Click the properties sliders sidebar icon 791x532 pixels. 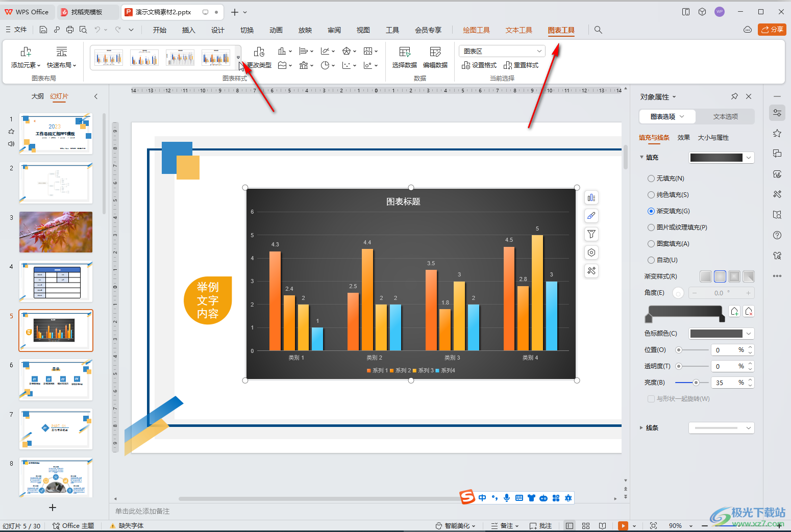click(x=777, y=113)
